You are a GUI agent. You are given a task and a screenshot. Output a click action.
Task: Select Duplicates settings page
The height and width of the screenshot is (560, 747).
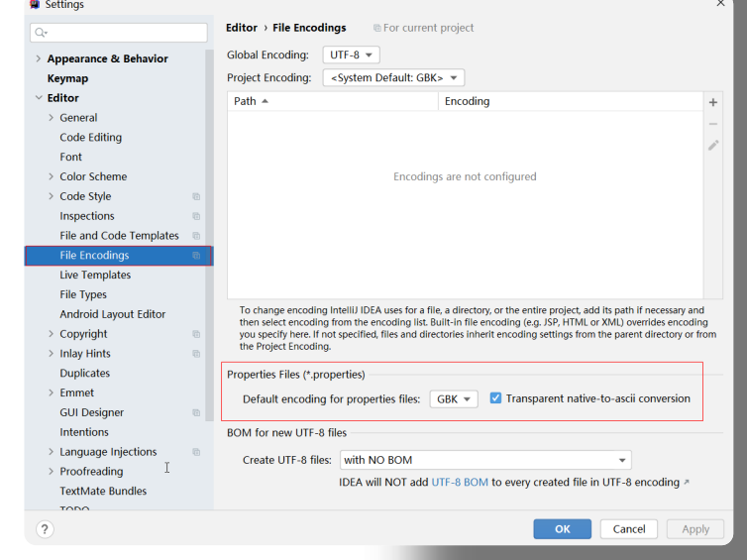coord(85,374)
